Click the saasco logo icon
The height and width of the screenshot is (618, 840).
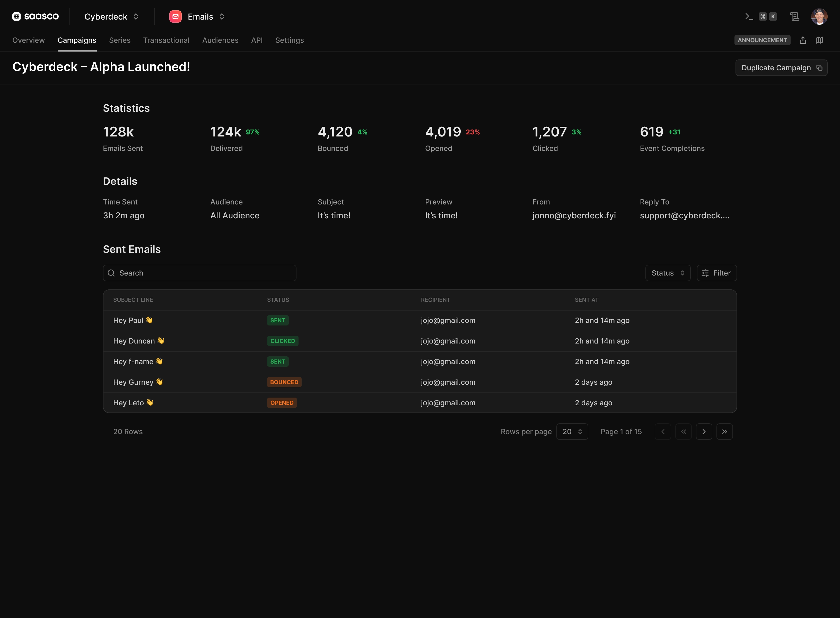pyautogui.click(x=16, y=16)
